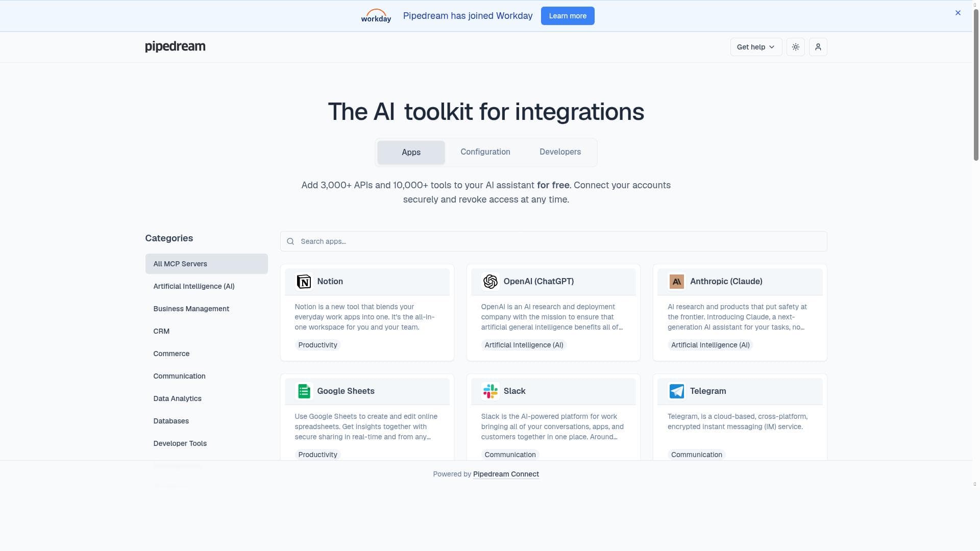Open the user account icon
Screen dimensions: 980x551
818,47
